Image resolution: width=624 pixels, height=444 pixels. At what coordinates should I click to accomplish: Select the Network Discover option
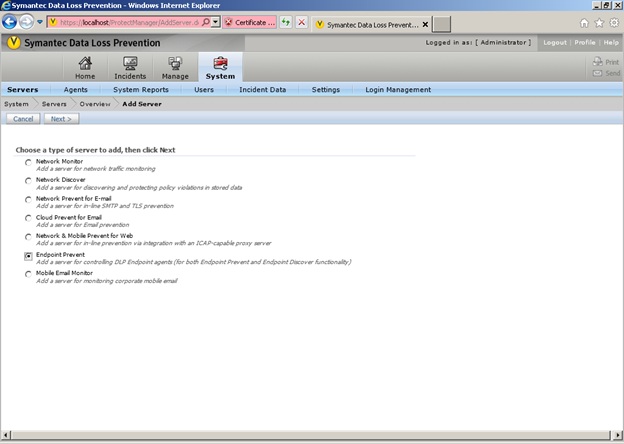pyautogui.click(x=28, y=181)
